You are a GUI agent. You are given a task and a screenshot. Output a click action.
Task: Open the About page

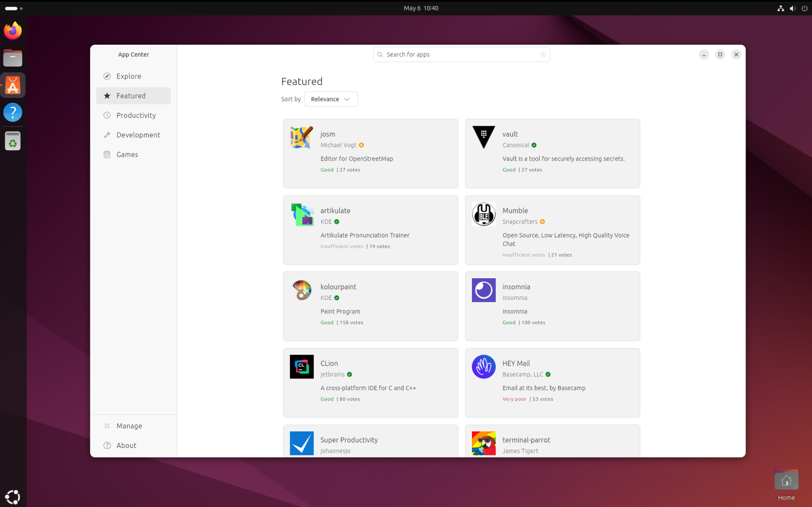point(126,445)
